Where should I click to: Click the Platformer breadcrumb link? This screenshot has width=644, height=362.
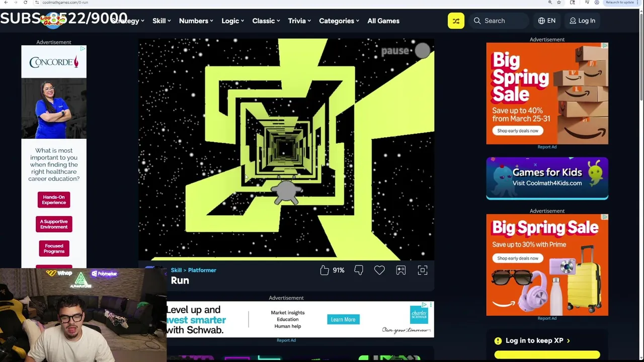202,270
